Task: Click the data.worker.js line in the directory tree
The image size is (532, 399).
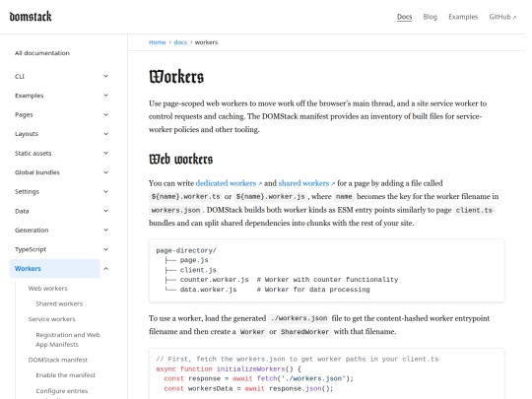Action: (x=267, y=290)
